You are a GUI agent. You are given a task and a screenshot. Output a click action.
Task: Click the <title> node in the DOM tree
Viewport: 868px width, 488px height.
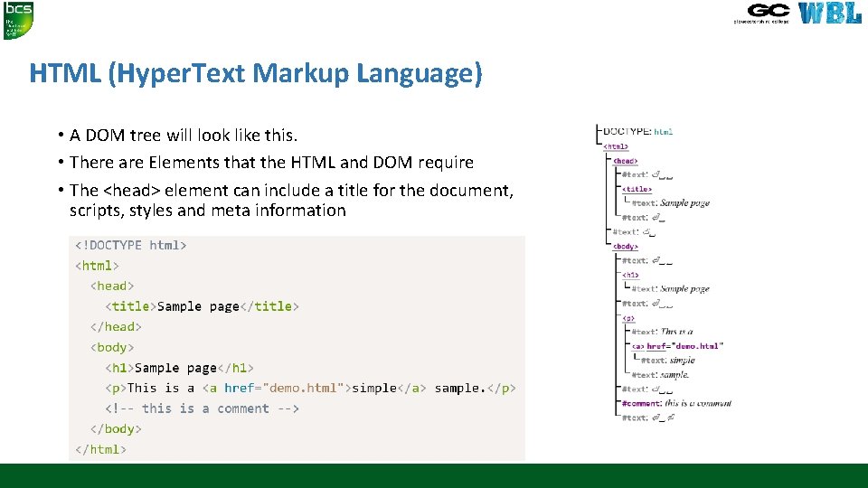point(637,189)
